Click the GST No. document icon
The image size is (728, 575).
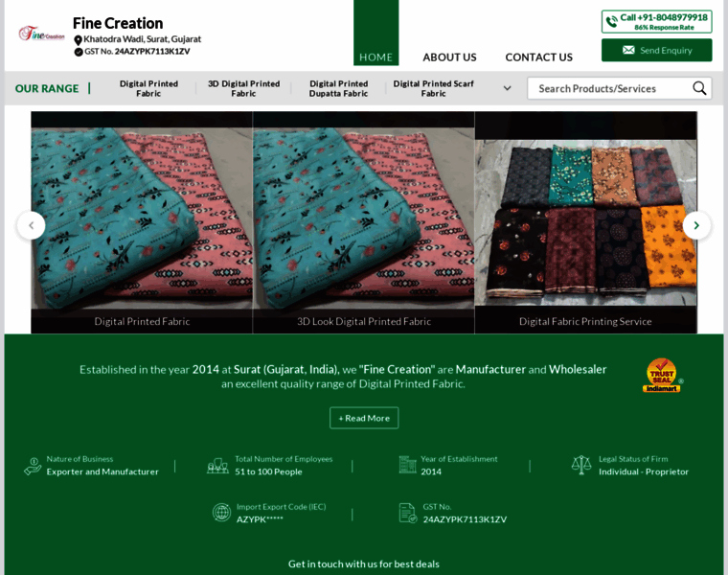[x=408, y=513]
